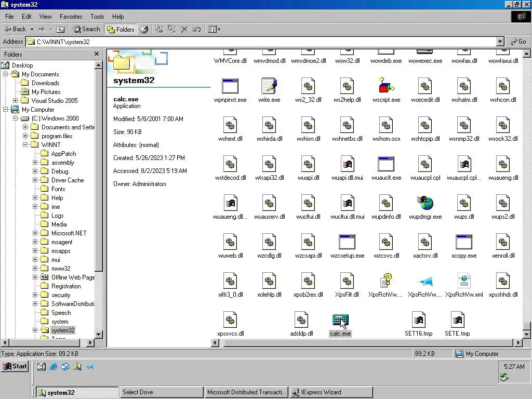
Task: Select the Fonts folder in tree
Action: click(x=58, y=189)
